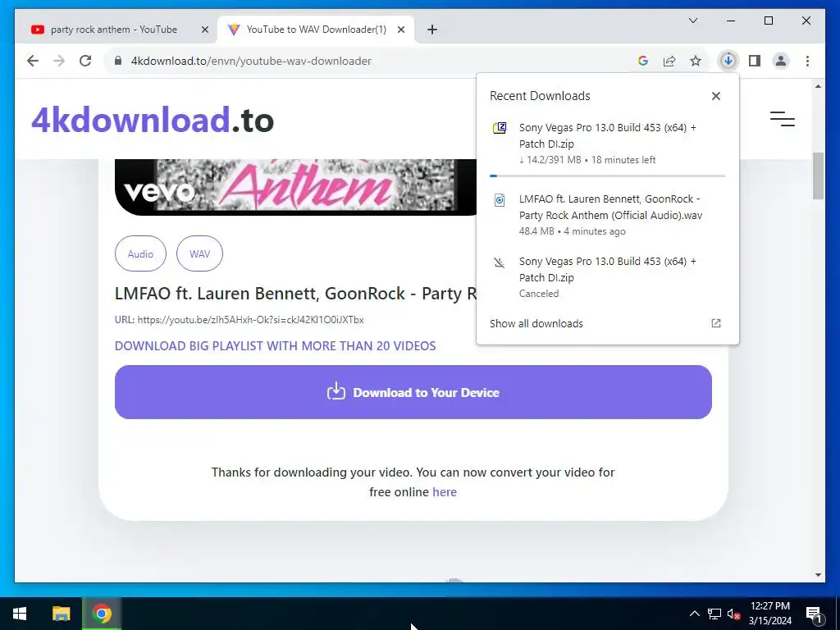The width and height of the screenshot is (840, 630).
Task: Open the Chrome profile avatar
Action: coord(781,61)
